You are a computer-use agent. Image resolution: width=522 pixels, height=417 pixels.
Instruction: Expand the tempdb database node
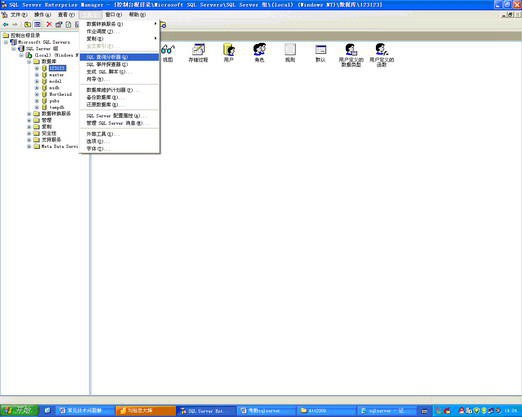[37, 107]
